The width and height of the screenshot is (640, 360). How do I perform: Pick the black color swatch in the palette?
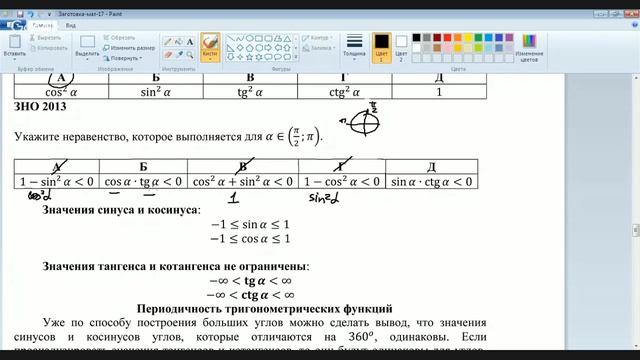click(x=416, y=38)
